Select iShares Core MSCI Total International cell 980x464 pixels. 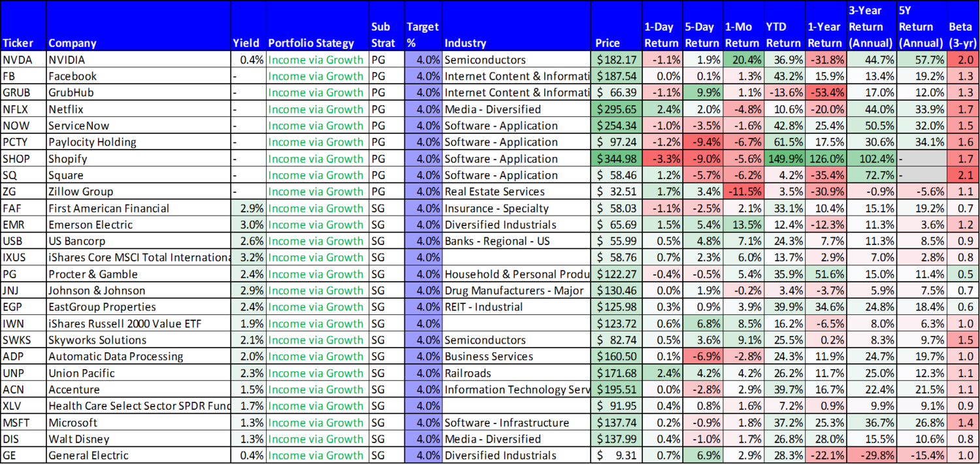tap(139, 257)
